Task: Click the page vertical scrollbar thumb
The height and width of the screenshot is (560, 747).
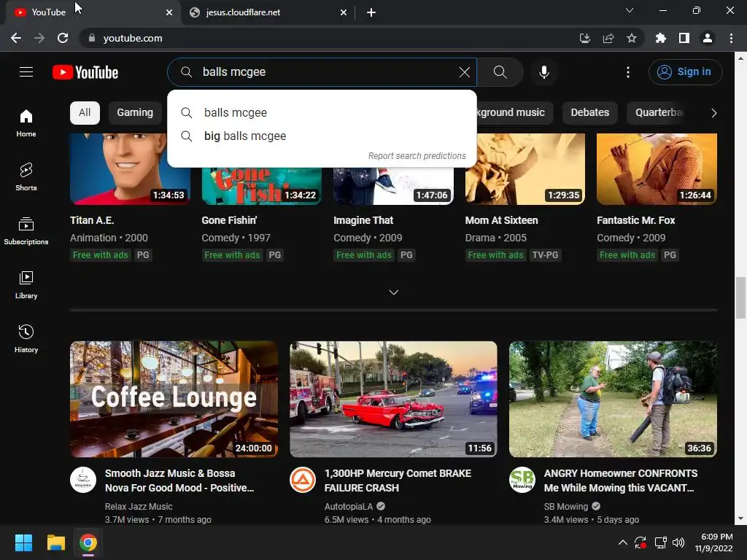Action: coord(740,298)
